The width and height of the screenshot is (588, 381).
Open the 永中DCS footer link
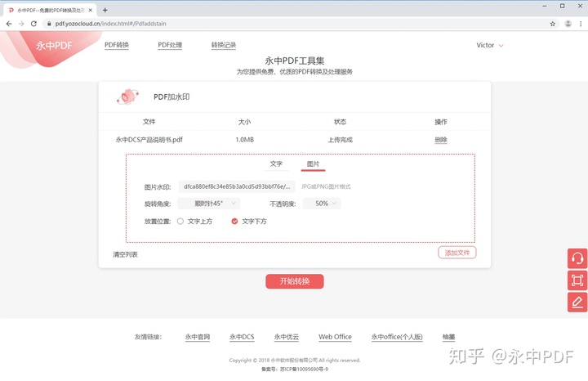click(x=242, y=337)
